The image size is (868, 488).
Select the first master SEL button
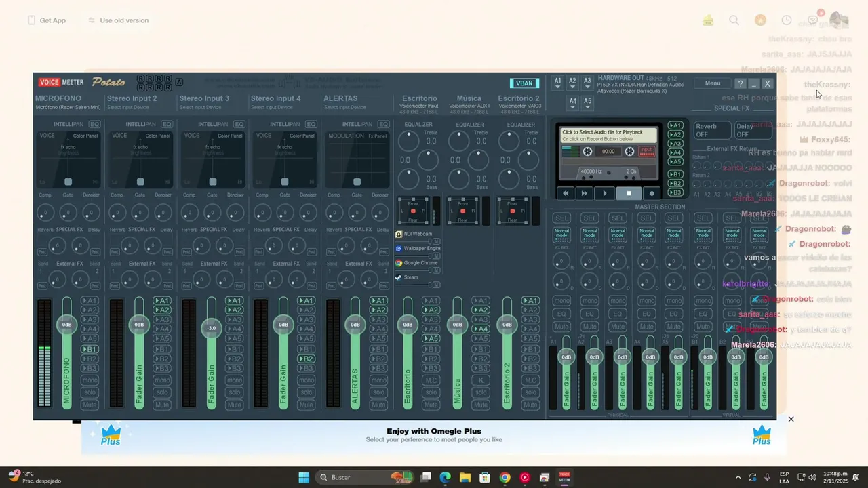pyautogui.click(x=561, y=218)
